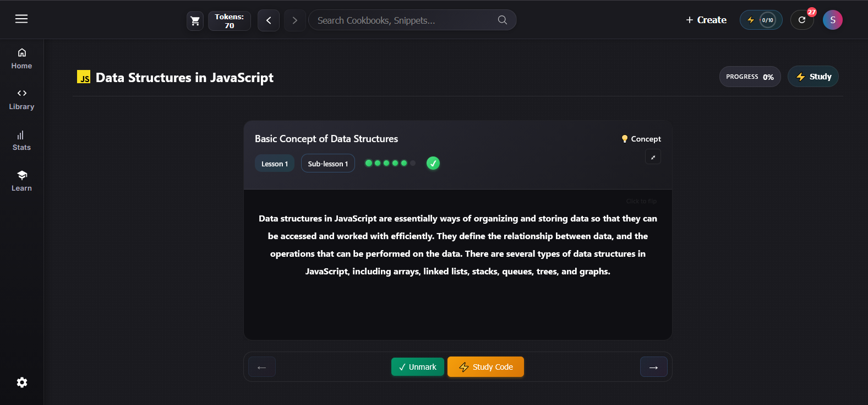This screenshot has width=868, height=405.
Task: Open settings gear in sidebar
Action: tap(22, 382)
